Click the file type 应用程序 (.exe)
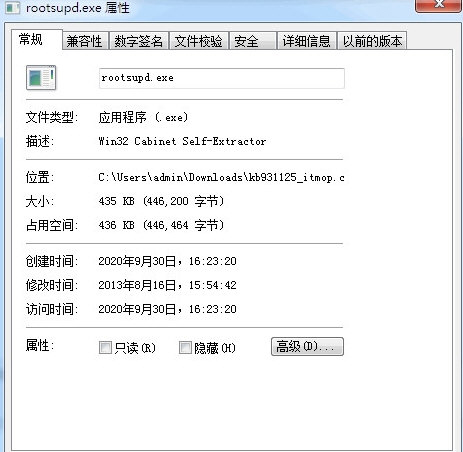This screenshot has width=463, height=452. (x=143, y=117)
